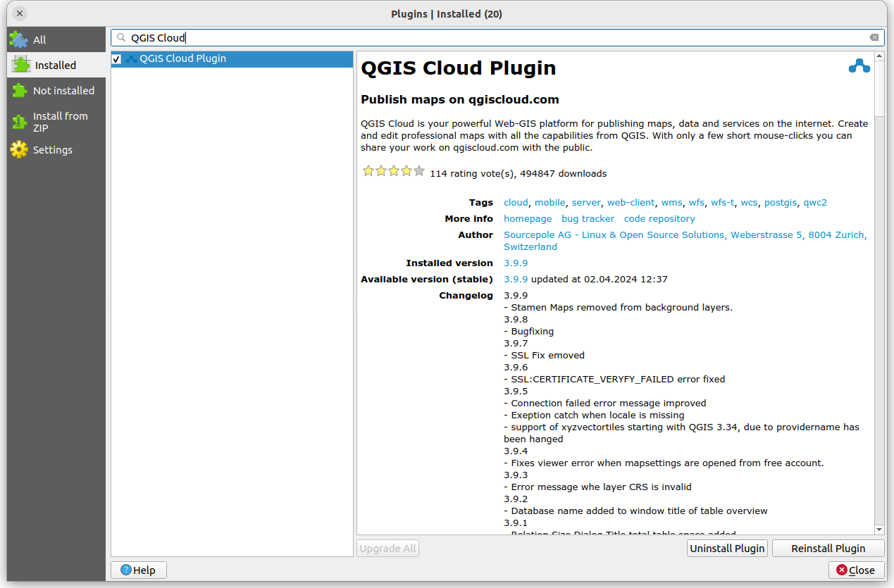This screenshot has height=588, width=894.
Task: Open the plugin homepage link
Action: click(x=528, y=219)
